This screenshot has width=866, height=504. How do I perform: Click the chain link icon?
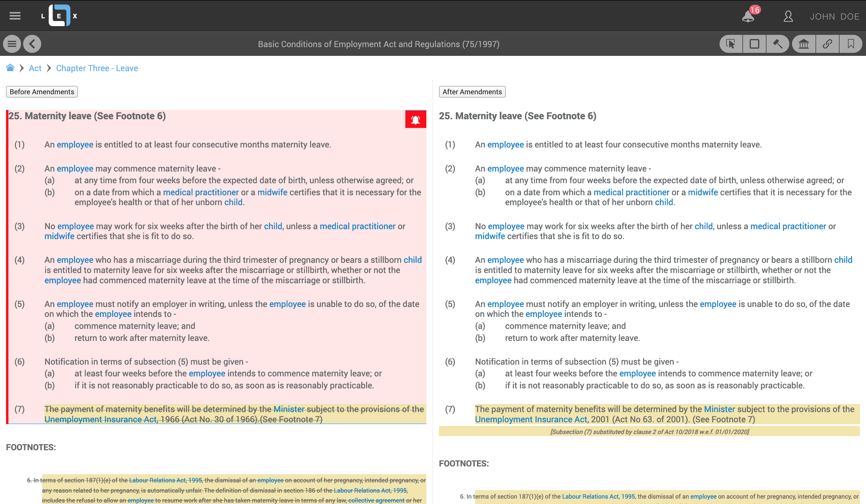point(827,44)
